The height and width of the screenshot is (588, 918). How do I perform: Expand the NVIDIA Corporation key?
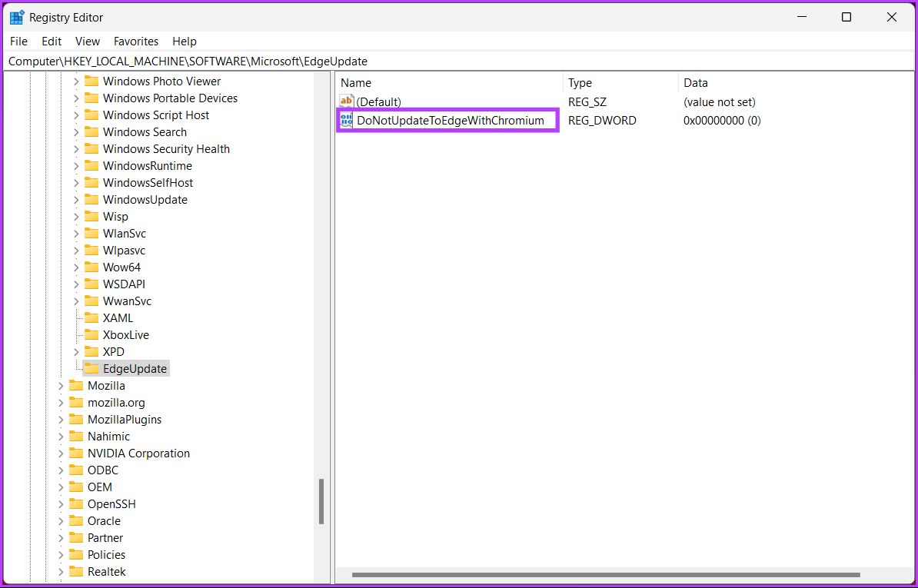tap(61, 454)
